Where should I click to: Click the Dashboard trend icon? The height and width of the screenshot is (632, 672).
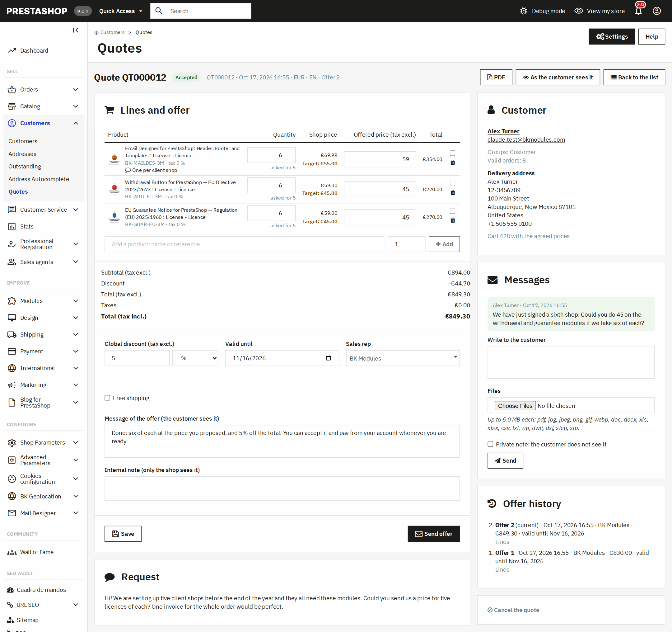click(x=12, y=50)
